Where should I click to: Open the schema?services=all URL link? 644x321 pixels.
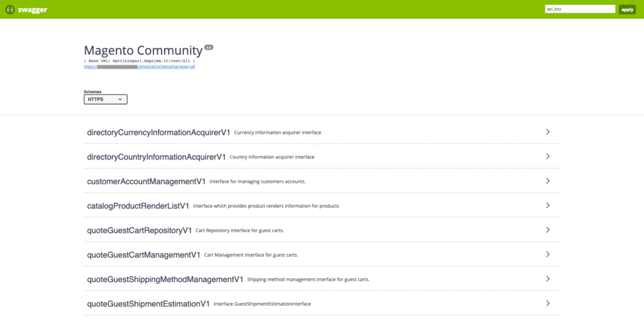[139, 67]
